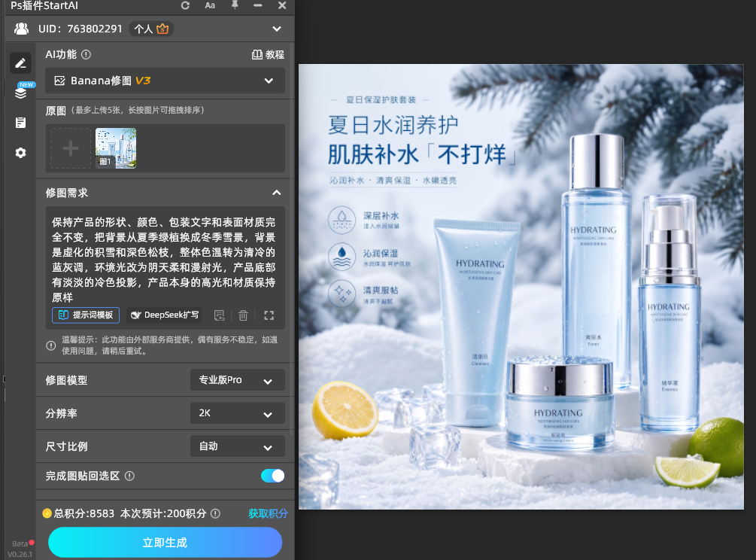This screenshot has height=560, width=756.
Task: Click the 个人 membership crown badge
Action: tap(151, 29)
